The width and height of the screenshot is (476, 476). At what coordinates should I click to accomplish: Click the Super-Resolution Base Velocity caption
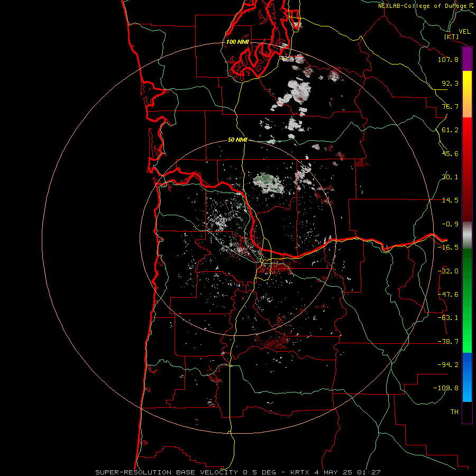click(237, 472)
